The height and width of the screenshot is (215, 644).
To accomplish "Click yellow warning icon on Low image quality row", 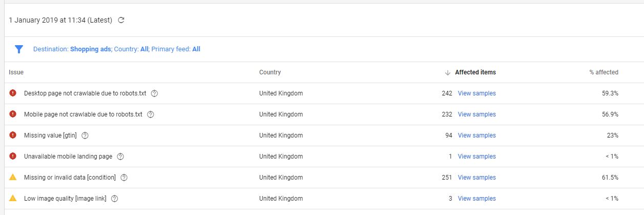I will point(13,198).
